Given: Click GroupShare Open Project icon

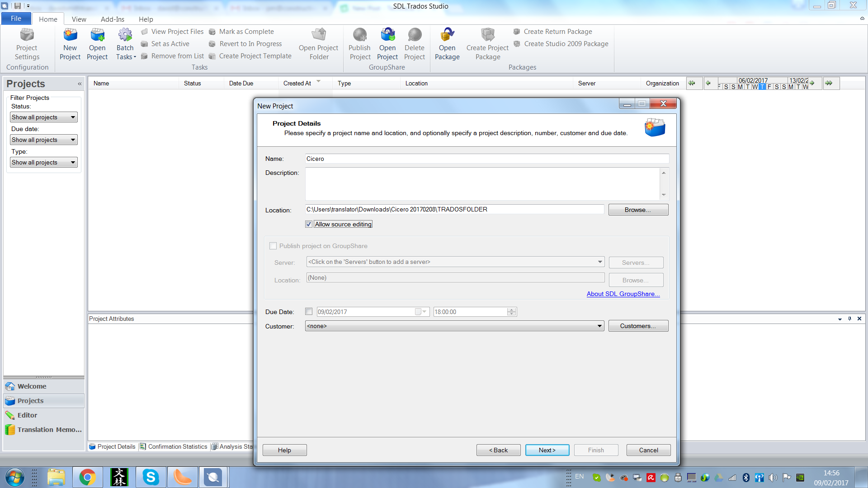Looking at the screenshot, I should click(x=387, y=44).
